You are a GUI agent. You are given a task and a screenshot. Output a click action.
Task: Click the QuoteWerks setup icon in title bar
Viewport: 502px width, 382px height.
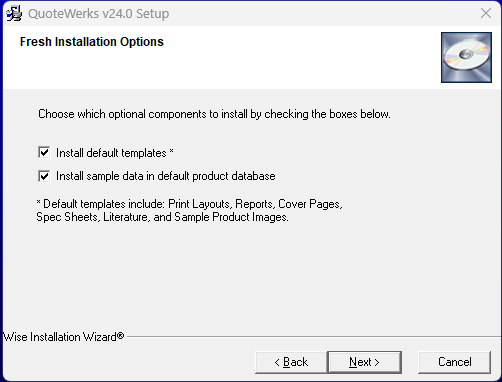pyautogui.click(x=14, y=14)
